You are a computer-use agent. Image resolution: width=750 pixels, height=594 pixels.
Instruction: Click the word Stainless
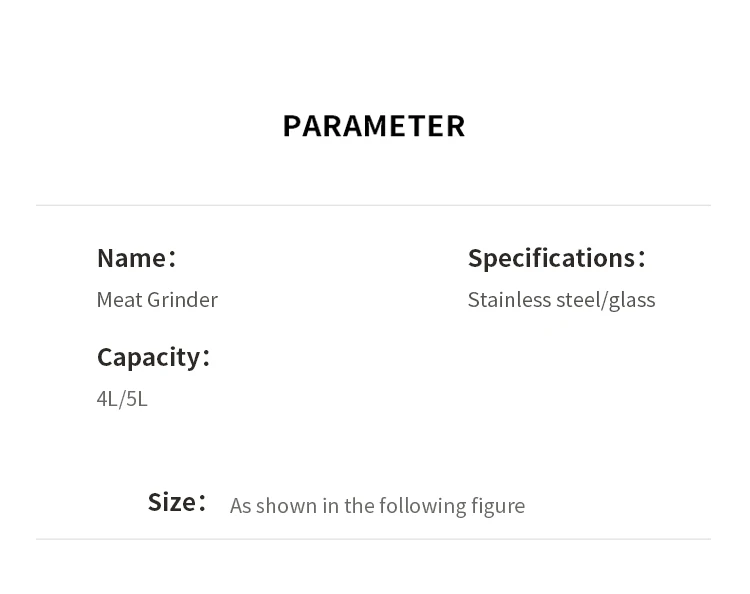[x=506, y=300]
